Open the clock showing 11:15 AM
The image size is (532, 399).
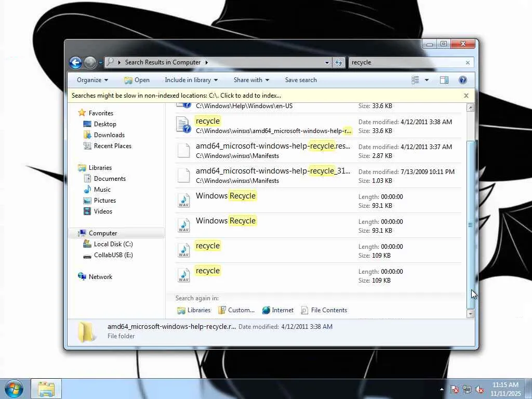coord(506,389)
